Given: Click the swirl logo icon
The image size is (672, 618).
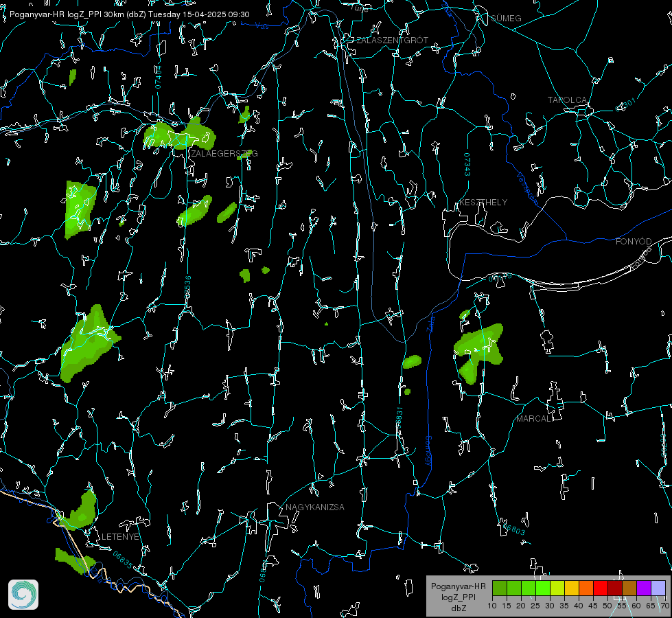Looking at the screenshot, I should point(23,595).
